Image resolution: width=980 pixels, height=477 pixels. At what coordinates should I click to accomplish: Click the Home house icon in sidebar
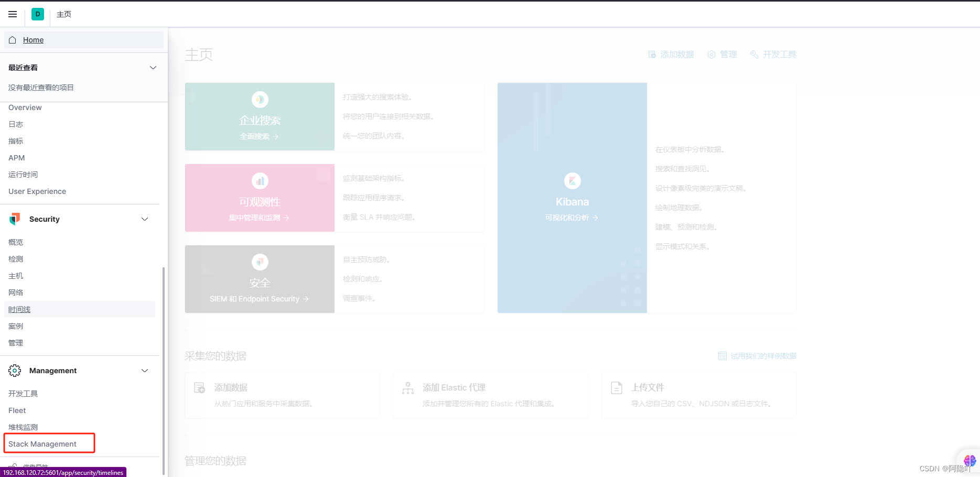13,40
